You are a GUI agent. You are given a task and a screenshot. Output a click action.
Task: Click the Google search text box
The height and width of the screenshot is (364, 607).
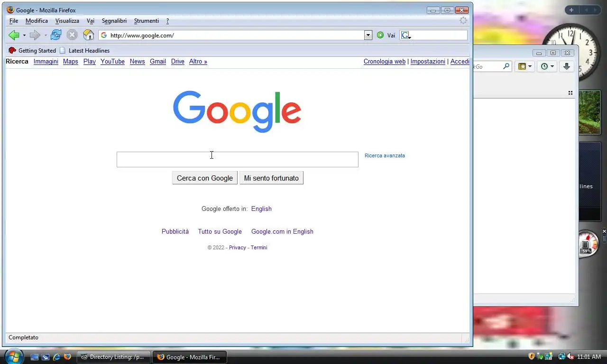click(x=238, y=159)
